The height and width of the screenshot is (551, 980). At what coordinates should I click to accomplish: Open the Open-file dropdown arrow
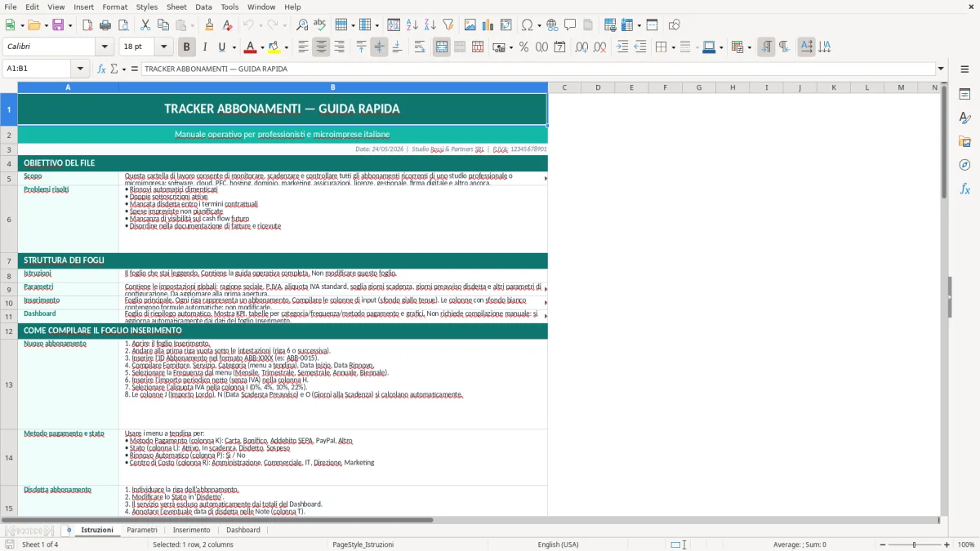click(x=46, y=25)
